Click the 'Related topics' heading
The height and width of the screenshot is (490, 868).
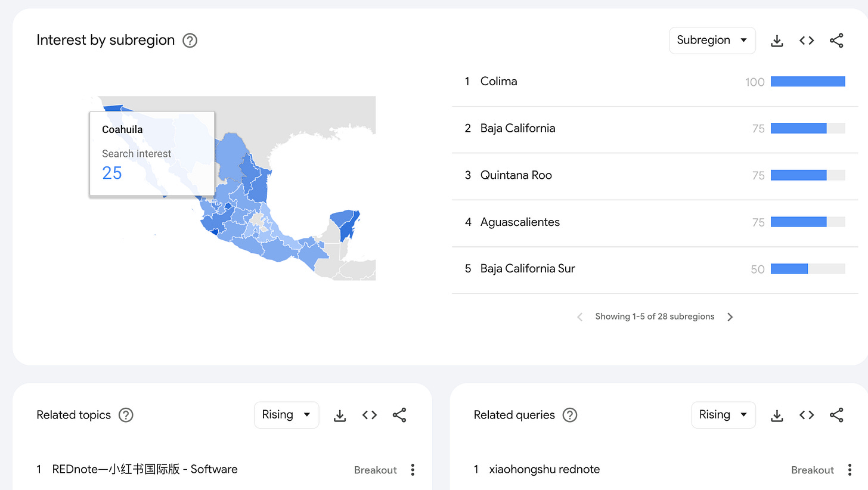pos(74,415)
